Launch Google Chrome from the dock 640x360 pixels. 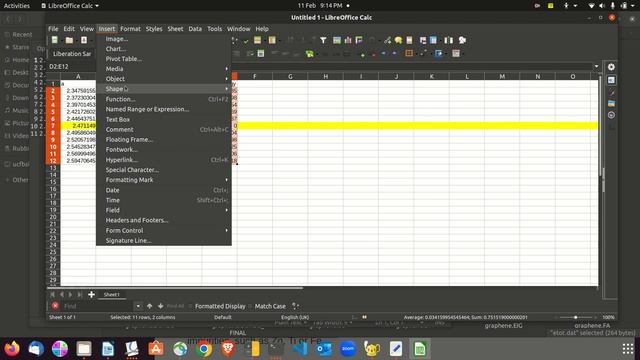[204, 349]
